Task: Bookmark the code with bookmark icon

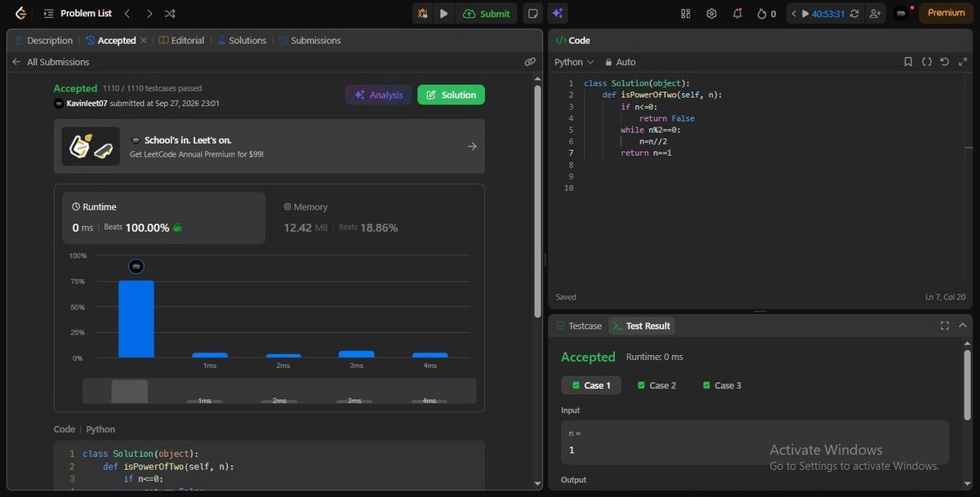Action: click(908, 62)
